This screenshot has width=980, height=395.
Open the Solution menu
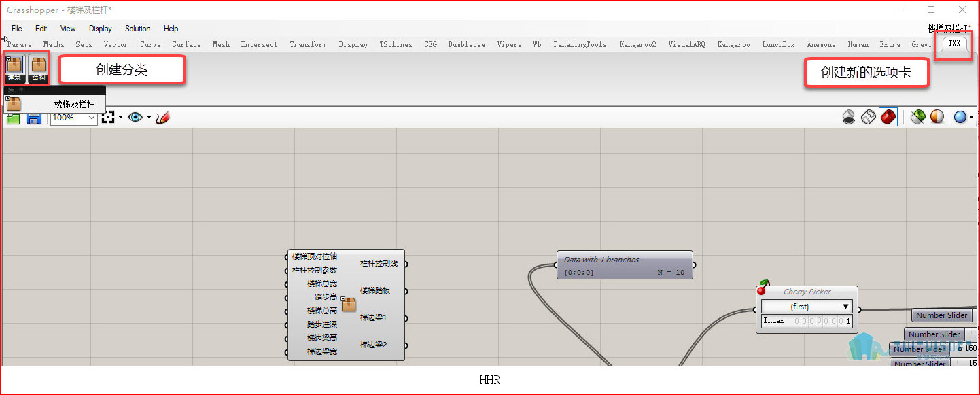[x=138, y=29]
